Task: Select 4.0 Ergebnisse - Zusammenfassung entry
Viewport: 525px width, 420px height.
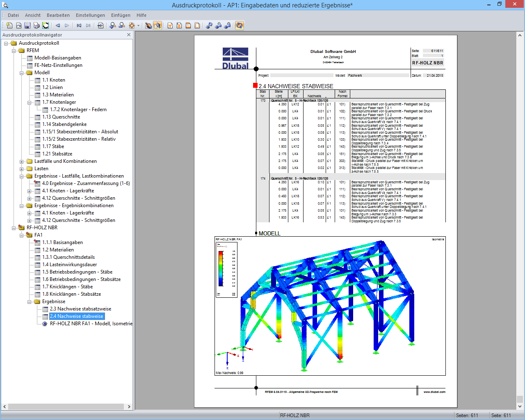Action: (86, 183)
